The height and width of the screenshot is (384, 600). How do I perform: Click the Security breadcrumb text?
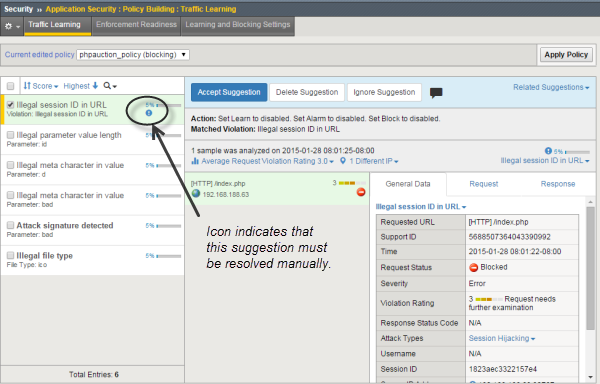(18, 9)
